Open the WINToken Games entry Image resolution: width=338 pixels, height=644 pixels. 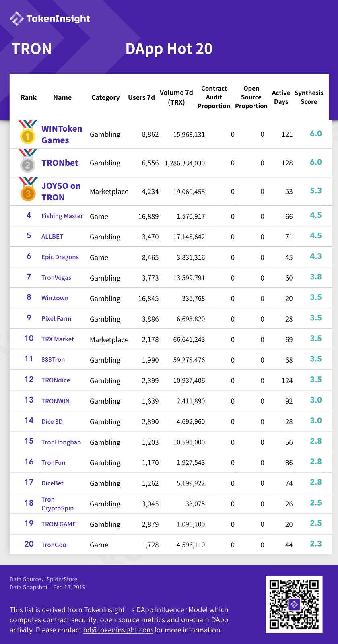tap(62, 134)
